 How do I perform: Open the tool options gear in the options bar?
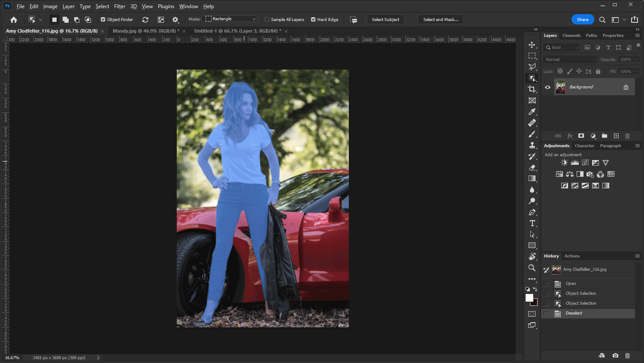[175, 19]
